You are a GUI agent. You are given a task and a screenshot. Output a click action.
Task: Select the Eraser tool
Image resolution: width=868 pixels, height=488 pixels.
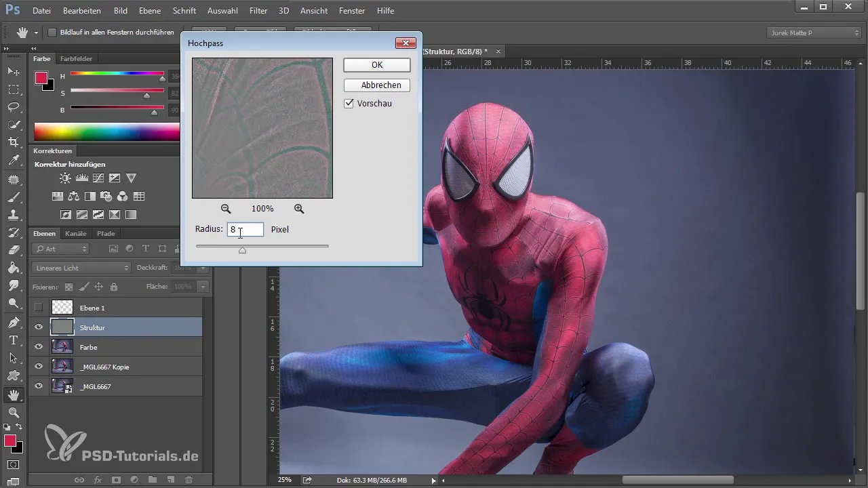pyautogui.click(x=13, y=250)
